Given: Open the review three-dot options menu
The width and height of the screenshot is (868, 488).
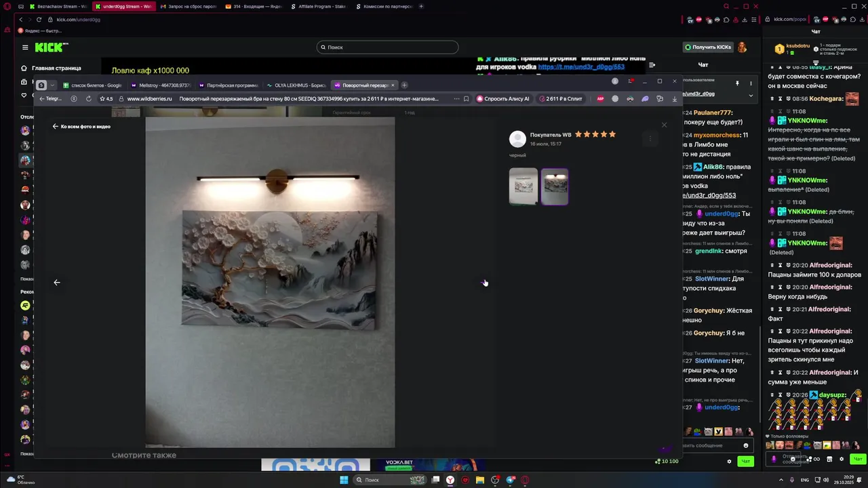Looking at the screenshot, I should point(650,139).
